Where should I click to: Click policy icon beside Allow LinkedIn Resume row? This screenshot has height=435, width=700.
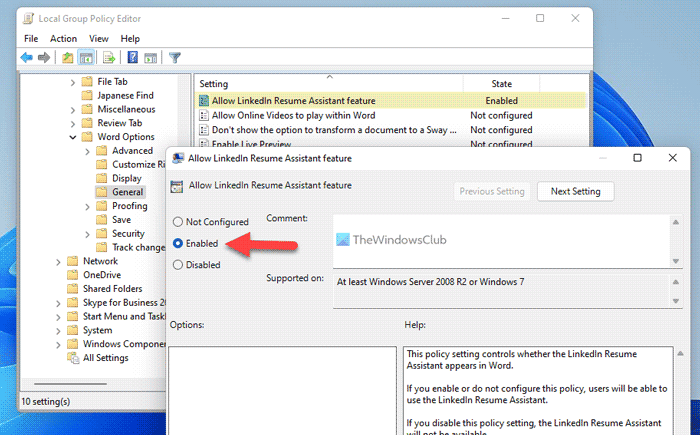[x=204, y=101]
